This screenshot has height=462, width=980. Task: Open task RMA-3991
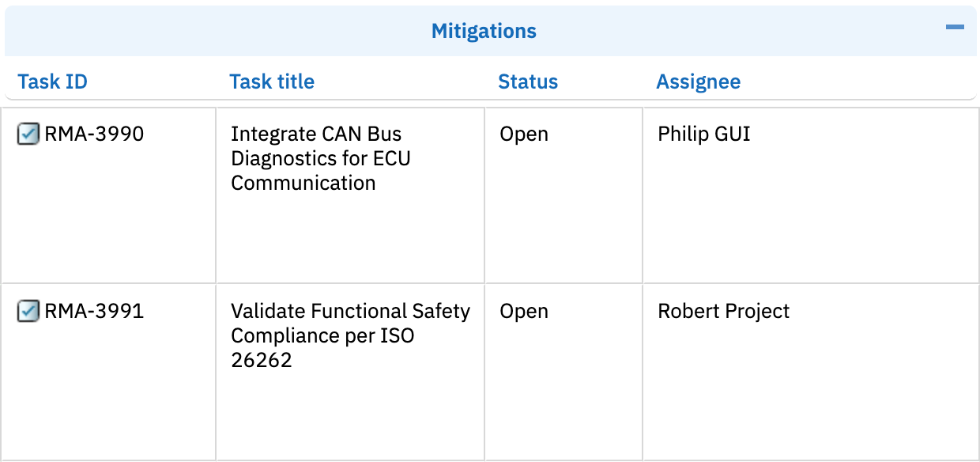(x=94, y=312)
